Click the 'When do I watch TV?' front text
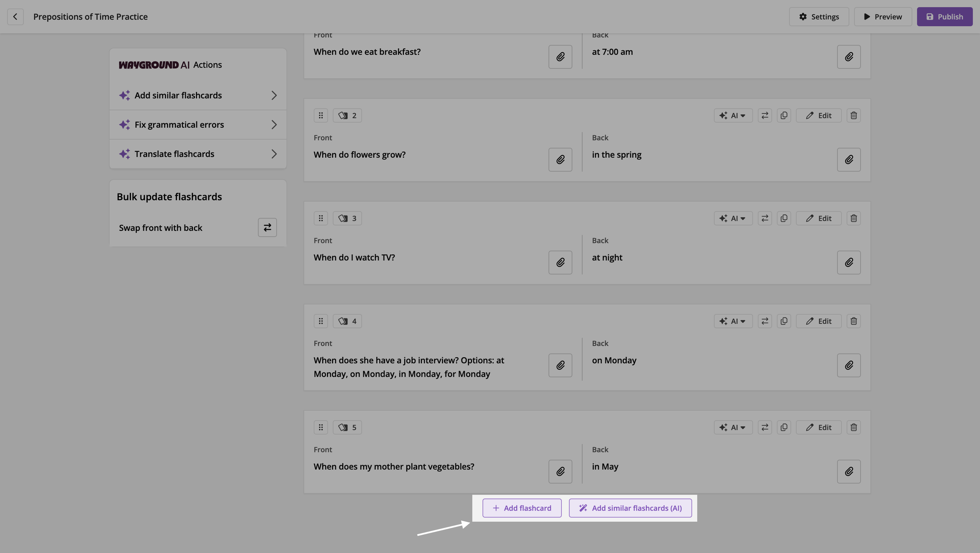The width and height of the screenshot is (980, 553). (354, 258)
